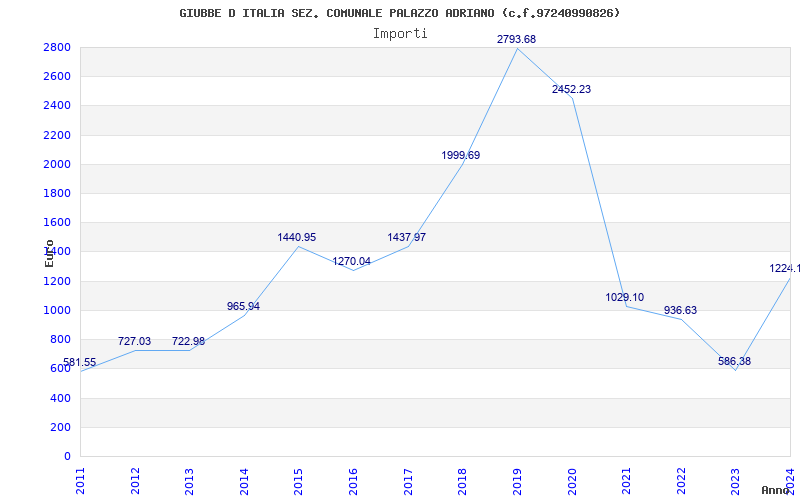
Task: Click the 2014 year axis label
Action: (244, 481)
